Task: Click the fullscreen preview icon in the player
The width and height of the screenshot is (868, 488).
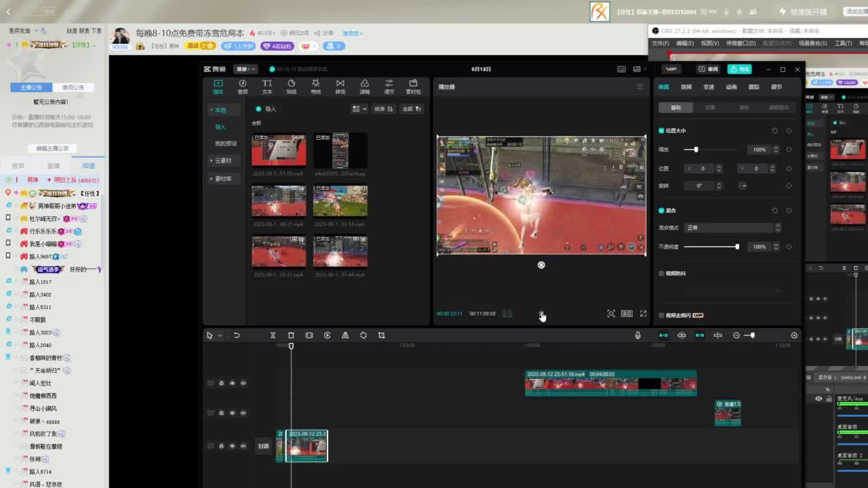Action: pos(643,314)
